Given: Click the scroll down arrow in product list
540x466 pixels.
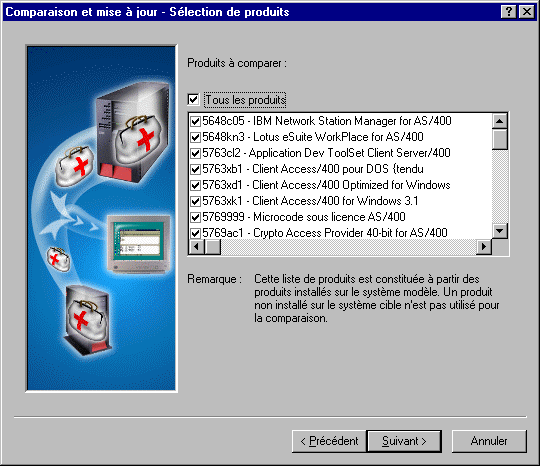Looking at the screenshot, I should coord(500,231).
